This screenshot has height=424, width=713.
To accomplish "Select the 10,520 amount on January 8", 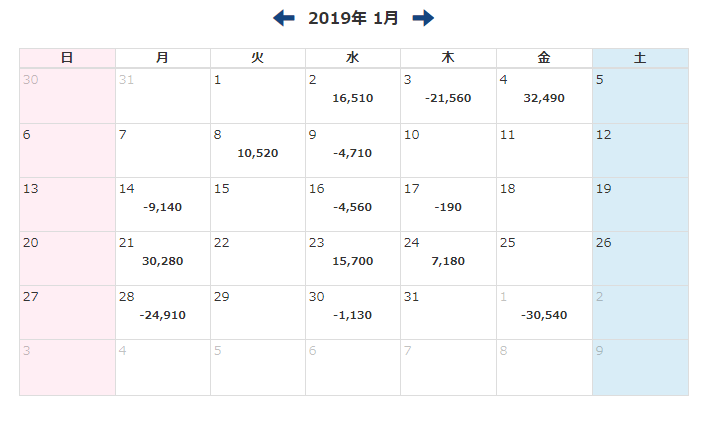I will point(258,153).
